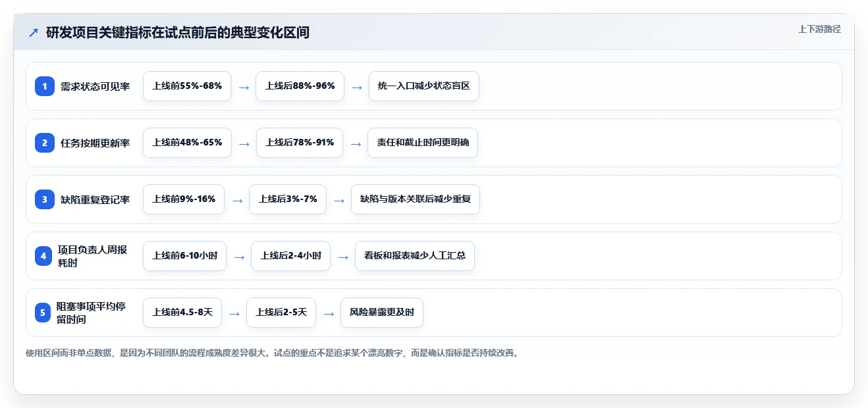
Task: Click the 阻塞事项平均停留时间 label
Action: (x=91, y=313)
